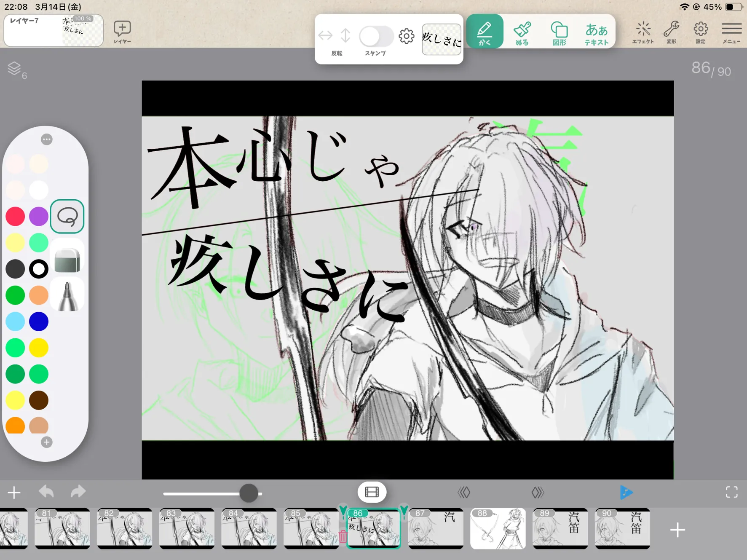Pick the red color swatch
This screenshot has width=747, height=560.
tap(15, 216)
